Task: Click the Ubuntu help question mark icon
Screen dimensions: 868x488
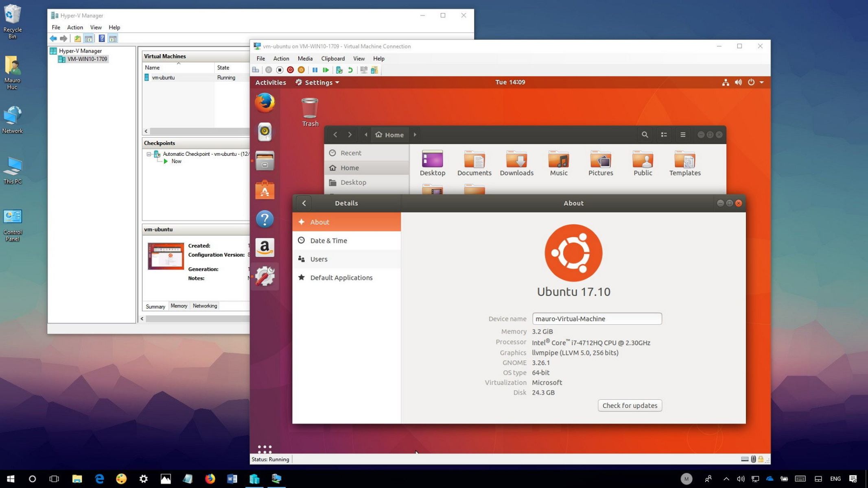Action: [x=265, y=219]
